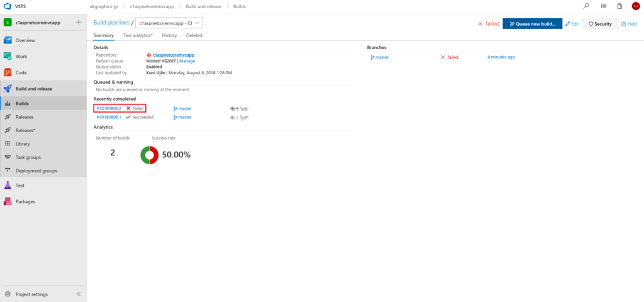Click master branch of succeeded build row
644x302 pixels.
pos(182,117)
